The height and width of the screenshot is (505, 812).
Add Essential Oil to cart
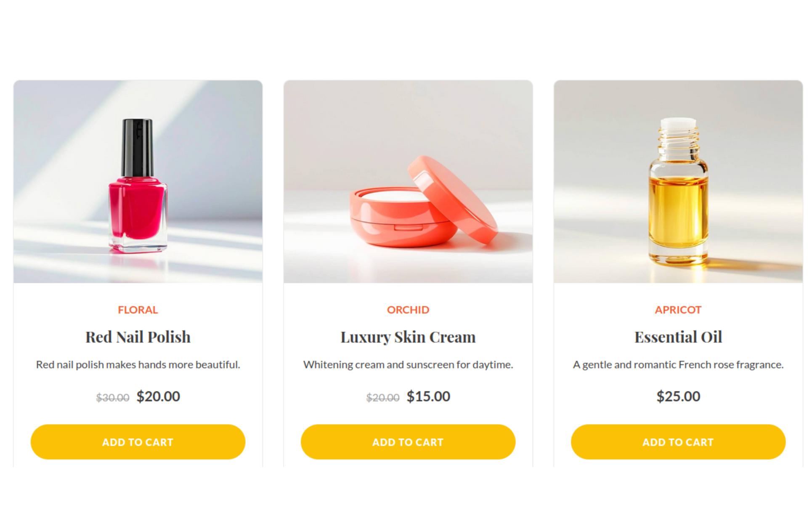[x=678, y=441]
